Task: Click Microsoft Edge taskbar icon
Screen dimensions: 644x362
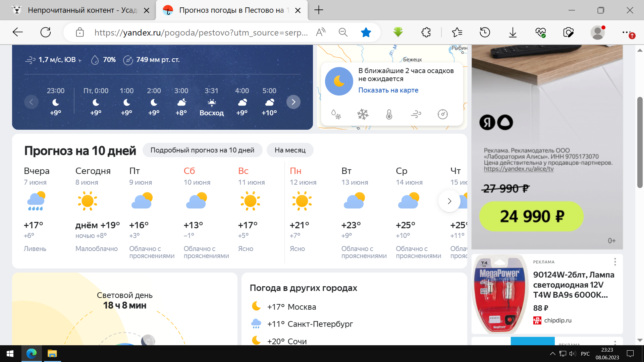Action: tap(32, 354)
